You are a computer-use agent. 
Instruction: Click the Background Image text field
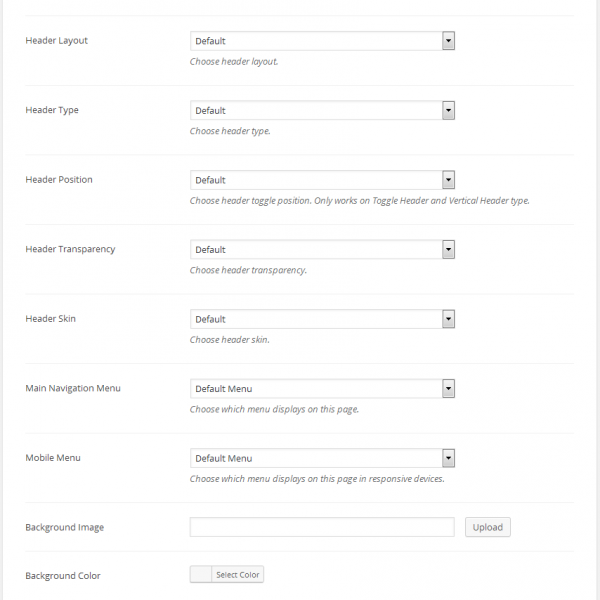click(x=321, y=527)
